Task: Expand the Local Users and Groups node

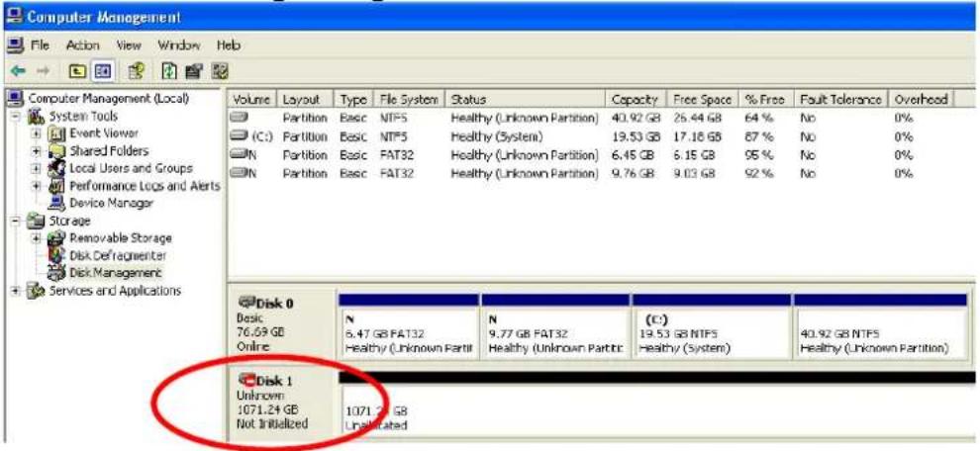Action: click(x=37, y=169)
